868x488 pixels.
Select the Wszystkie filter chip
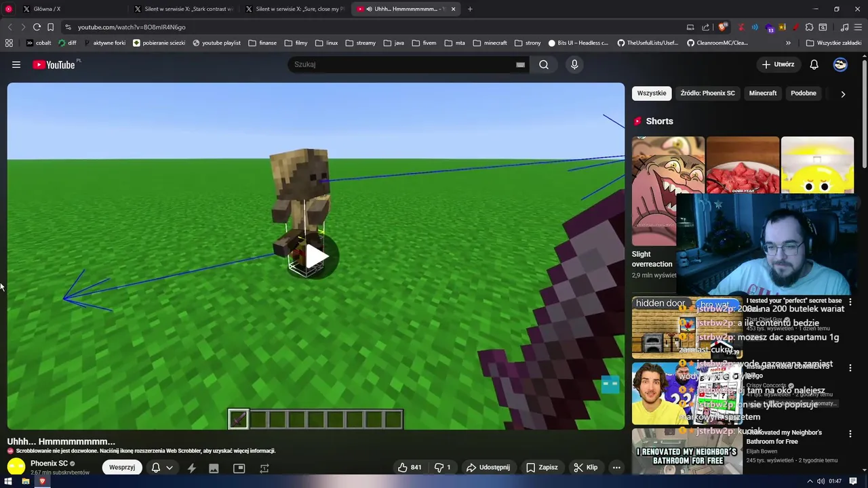coord(652,93)
